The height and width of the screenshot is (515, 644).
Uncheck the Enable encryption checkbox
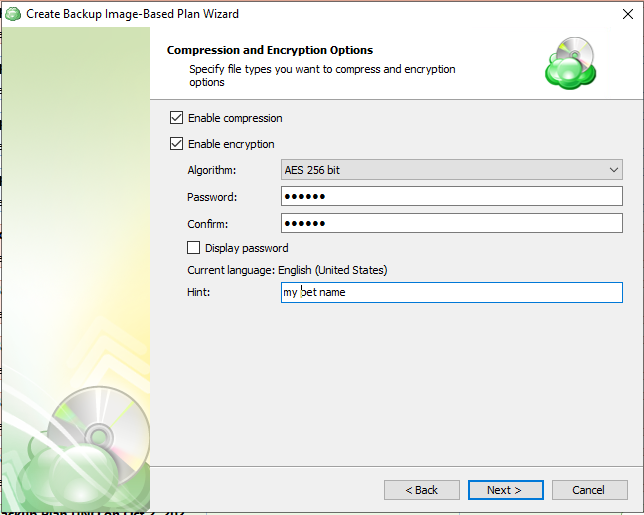pyautogui.click(x=177, y=144)
